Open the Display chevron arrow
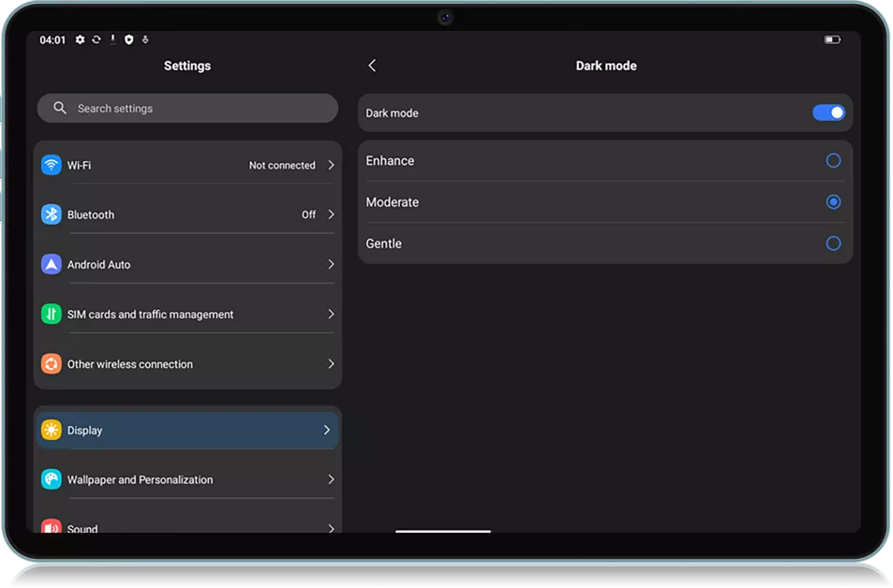Screen dimensions: 893x588 pyautogui.click(x=327, y=431)
